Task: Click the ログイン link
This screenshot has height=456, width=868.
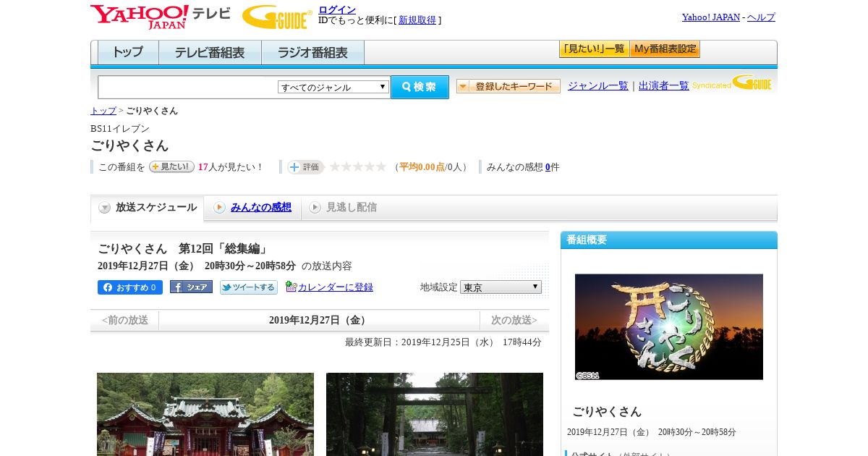Action: click(x=337, y=9)
